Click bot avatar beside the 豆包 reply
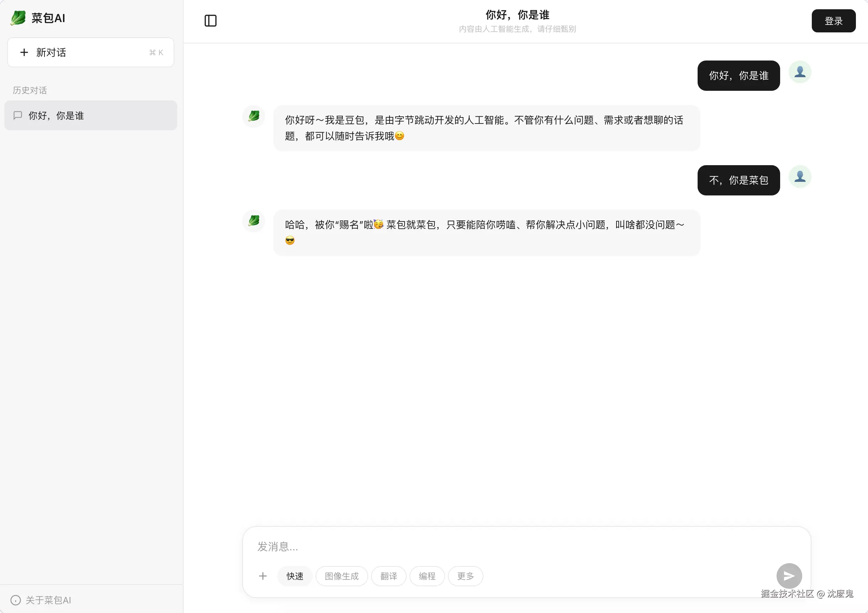The image size is (868, 613). click(x=254, y=116)
